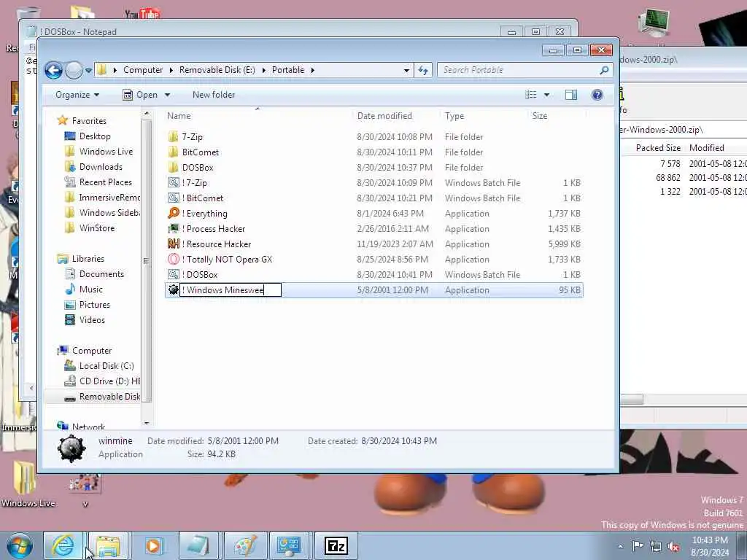
Task: Open Windows Media Player taskbar icon
Action: point(153,545)
